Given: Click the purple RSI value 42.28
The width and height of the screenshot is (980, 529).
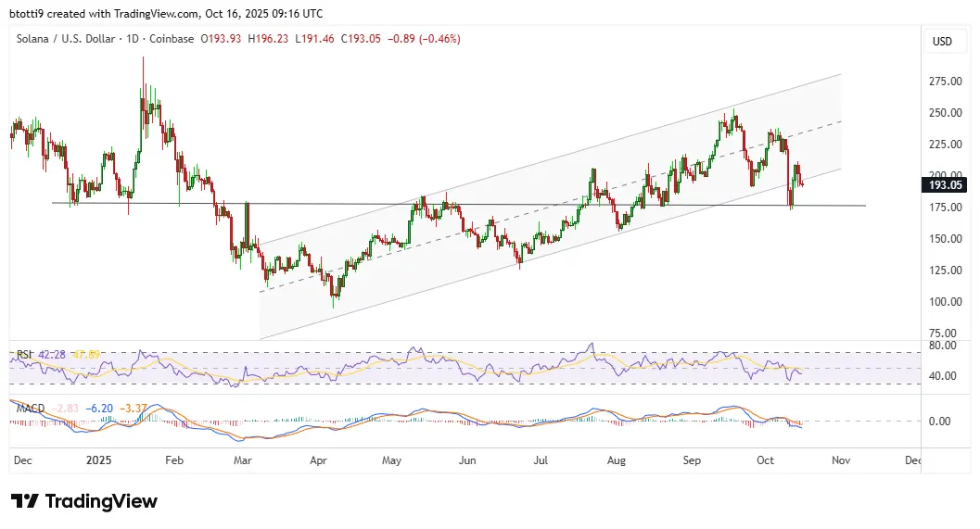Looking at the screenshot, I should click(x=54, y=354).
